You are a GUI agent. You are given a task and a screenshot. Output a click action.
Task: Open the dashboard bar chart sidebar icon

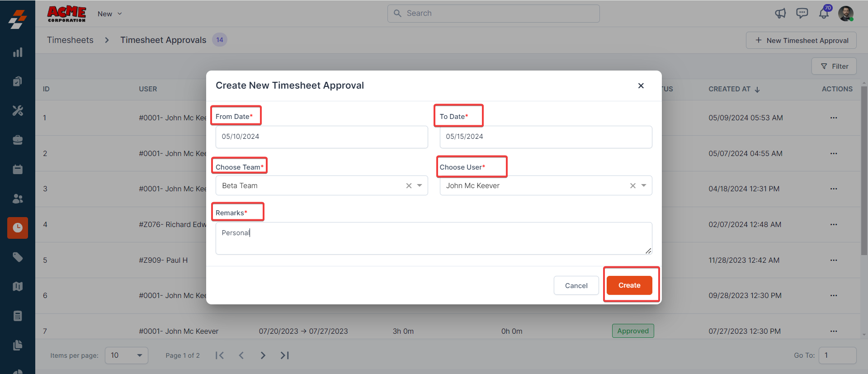click(18, 52)
